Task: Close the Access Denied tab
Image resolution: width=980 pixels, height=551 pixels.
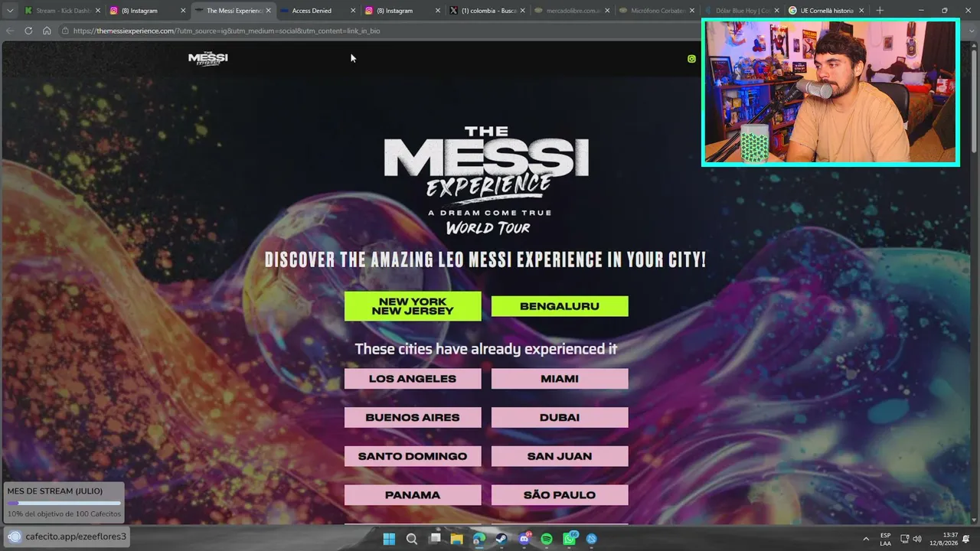Action: 353,11
